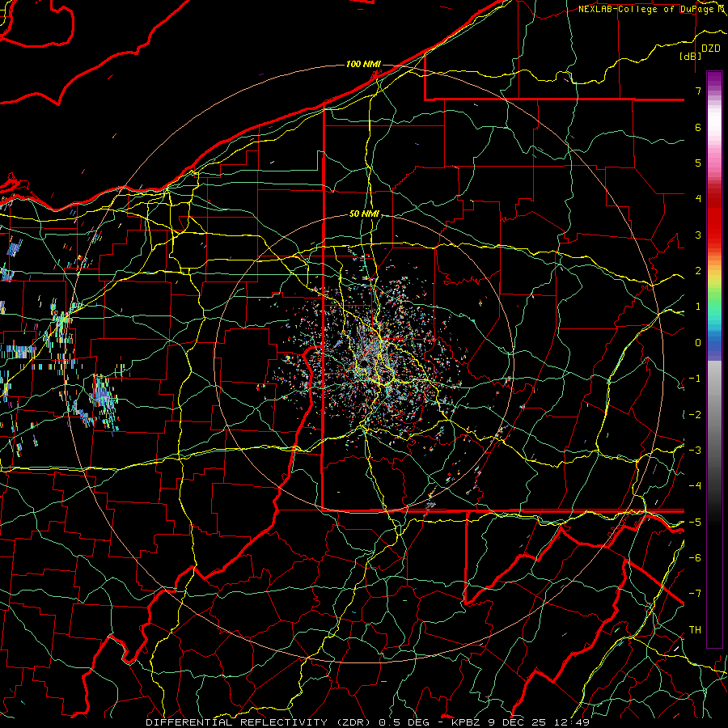Click the 6 value on color scale
Screen dimensions: 728x728
click(698, 127)
